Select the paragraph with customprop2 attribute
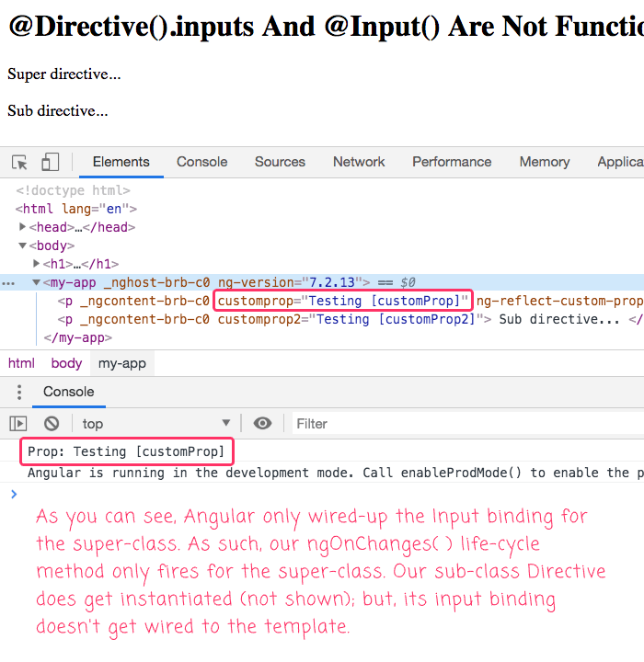The width and height of the screenshot is (644, 662). click(x=351, y=319)
